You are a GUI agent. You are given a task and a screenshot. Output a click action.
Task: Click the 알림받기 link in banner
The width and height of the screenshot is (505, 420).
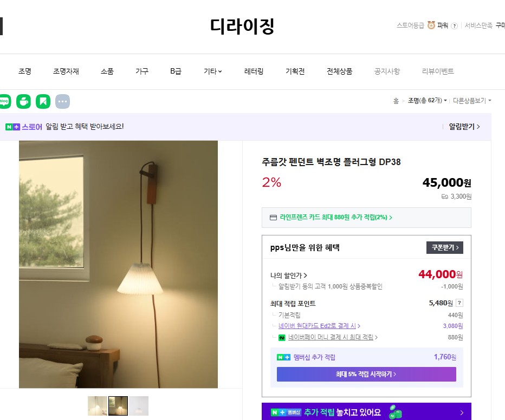point(464,127)
